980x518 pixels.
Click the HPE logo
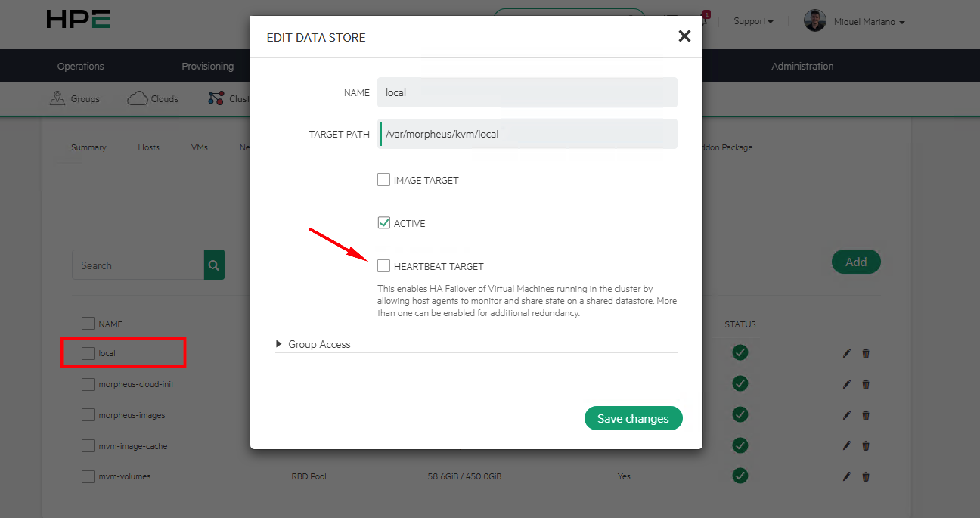coord(78,20)
